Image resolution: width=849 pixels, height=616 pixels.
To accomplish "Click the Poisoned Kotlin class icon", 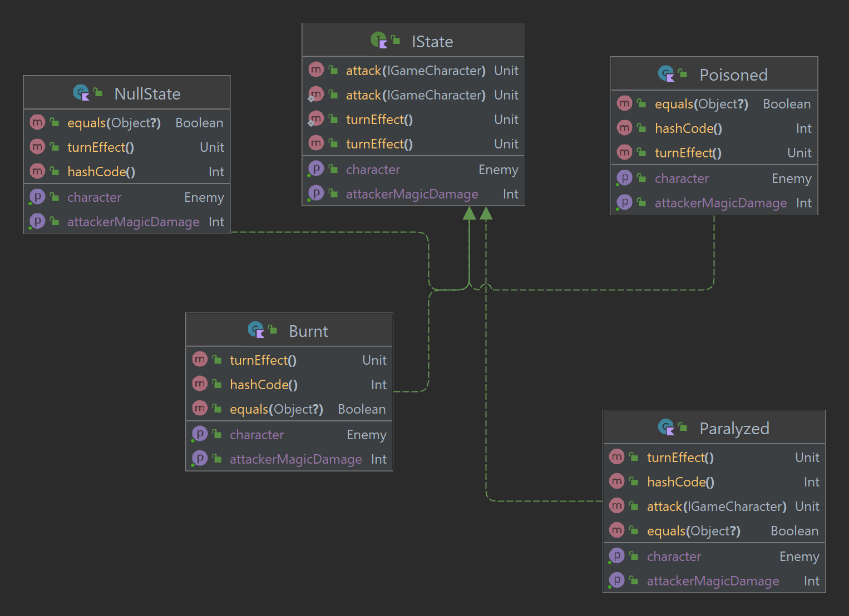I will tap(667, 74).
